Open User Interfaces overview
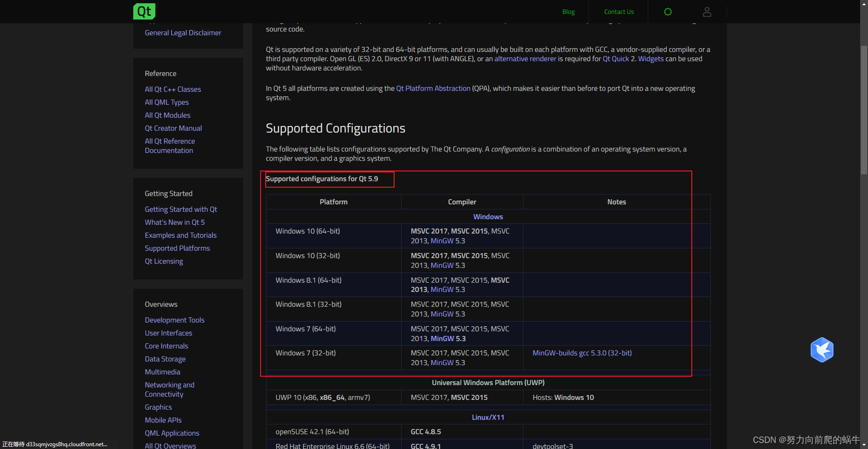Viewport: 868px width, 449px height. (x=168, y=333)
